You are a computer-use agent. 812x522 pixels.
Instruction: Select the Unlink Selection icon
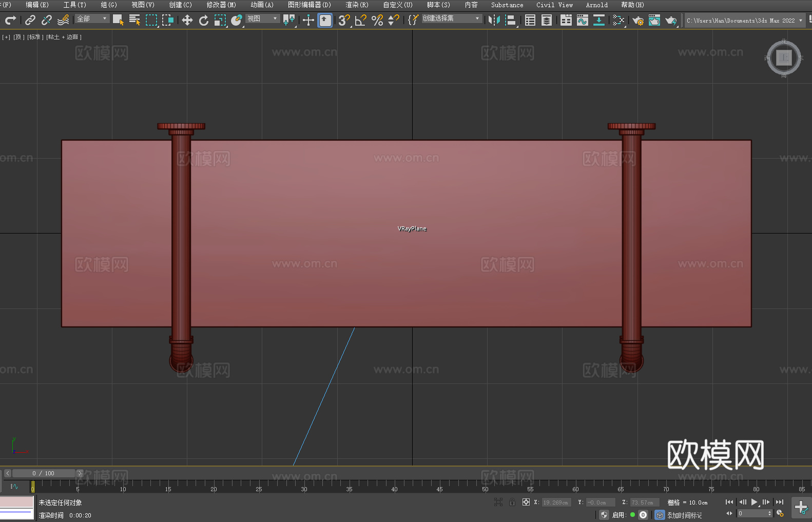tap(47, 20)
